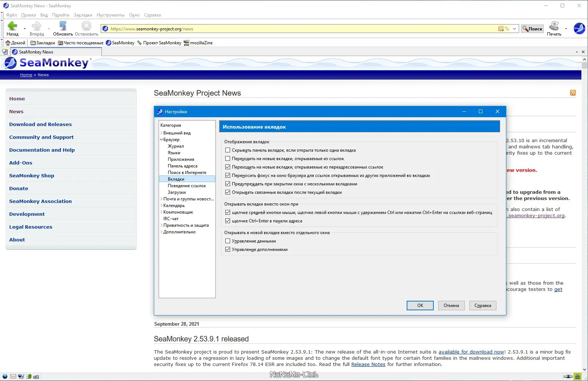Toggle 'Переносить фокус на окно браузера' checkbox
Image resolution: width=588 pixels, height=381 pixels.
228,175
